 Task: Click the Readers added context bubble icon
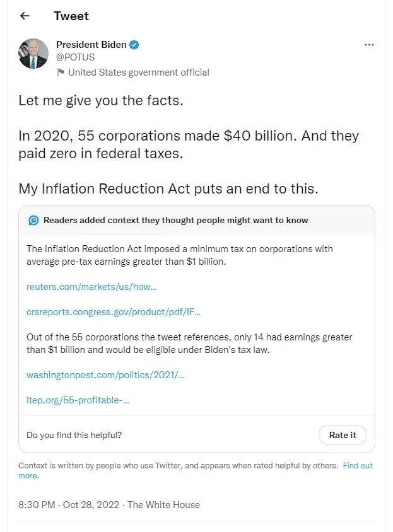coord(34,221)
